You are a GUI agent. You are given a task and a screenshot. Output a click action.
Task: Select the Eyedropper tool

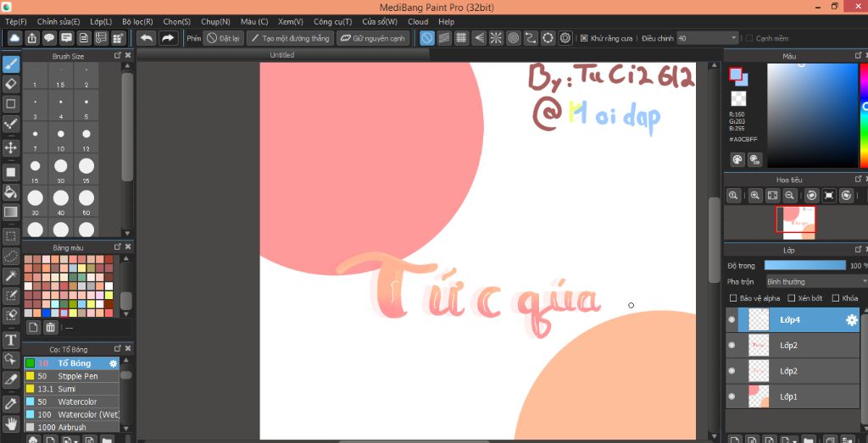coord(10,404)
